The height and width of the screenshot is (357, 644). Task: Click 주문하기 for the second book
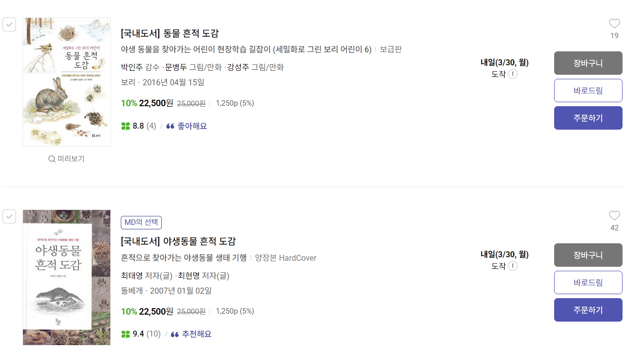coord(588,310)
